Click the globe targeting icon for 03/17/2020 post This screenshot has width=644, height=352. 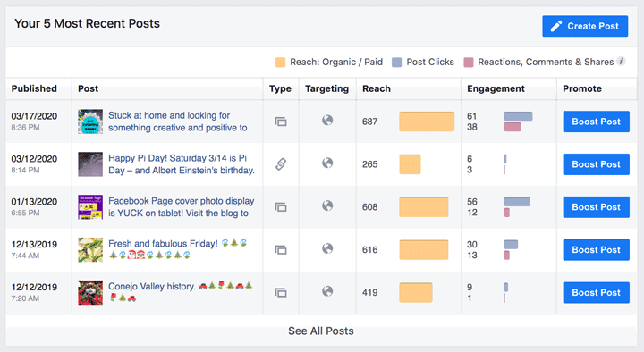(327, 121)
